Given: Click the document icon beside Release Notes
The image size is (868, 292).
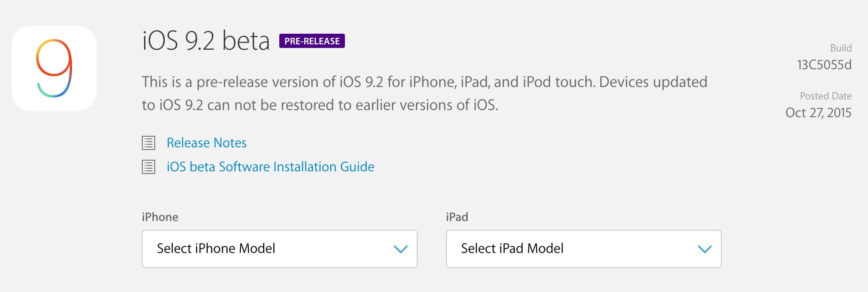Looking at the screenshot, I should [x=149, y=143].
